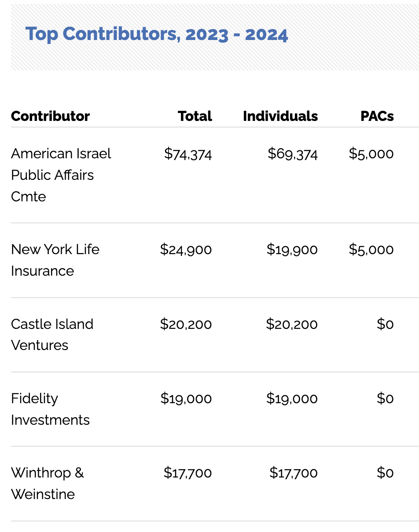Viewport: 419px width, 532px height.
Task: Click the Winthrop & Weinstine contributor
Action: [47, 483]
